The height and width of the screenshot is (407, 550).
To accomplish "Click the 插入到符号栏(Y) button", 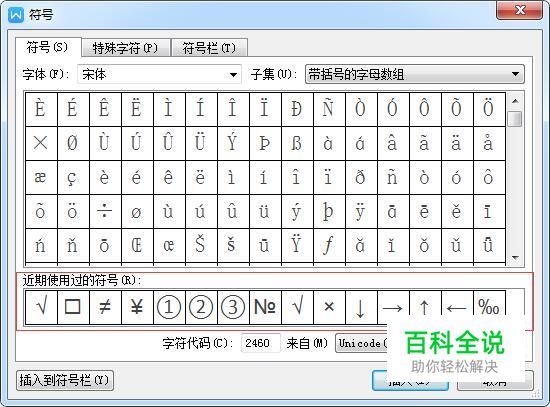I will click(x=65, y=380).
